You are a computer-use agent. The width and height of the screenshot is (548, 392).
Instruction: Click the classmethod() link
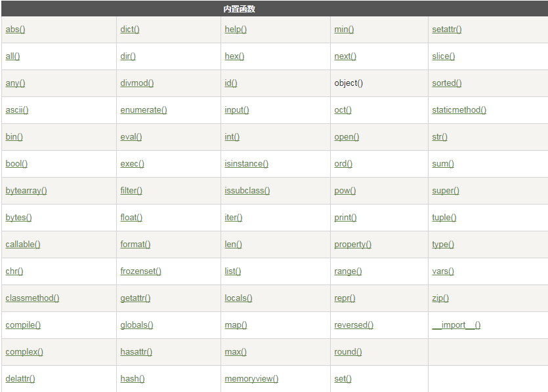[x=32, y=298]
